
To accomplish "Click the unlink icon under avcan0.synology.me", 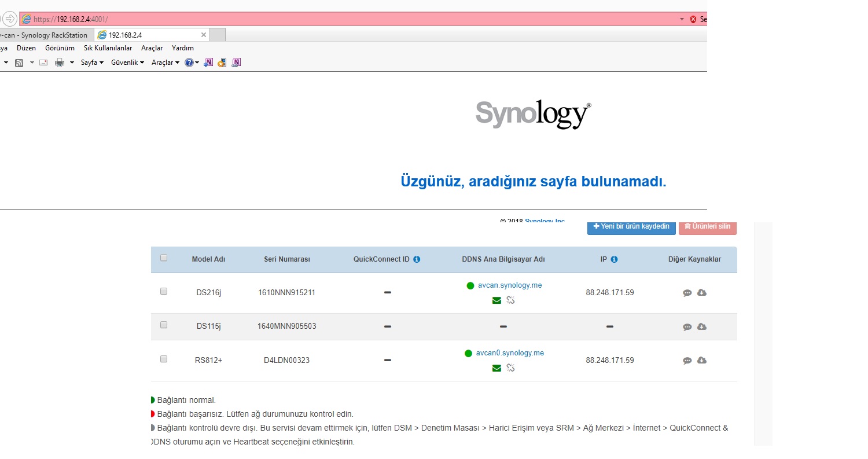I will (x=510, y=368).
